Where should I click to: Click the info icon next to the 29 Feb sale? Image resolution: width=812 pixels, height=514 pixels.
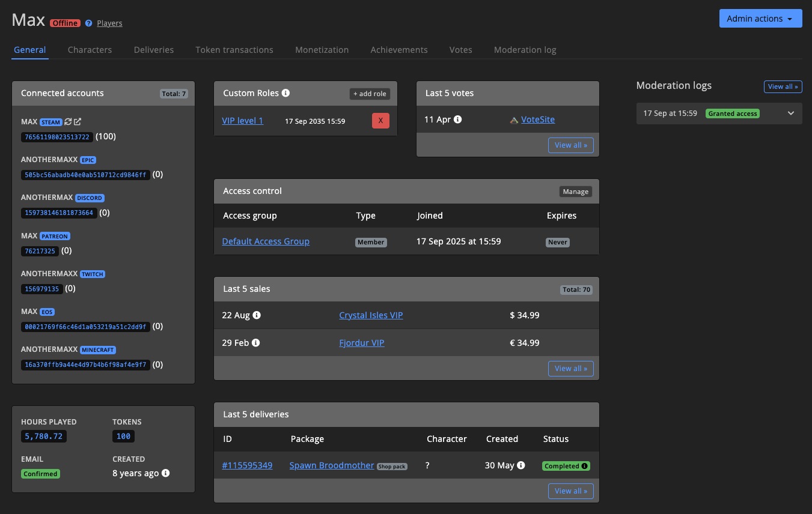coord(255,342)
